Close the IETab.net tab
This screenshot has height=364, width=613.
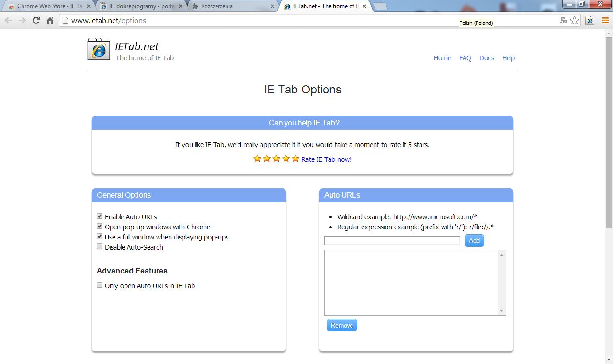364,7
